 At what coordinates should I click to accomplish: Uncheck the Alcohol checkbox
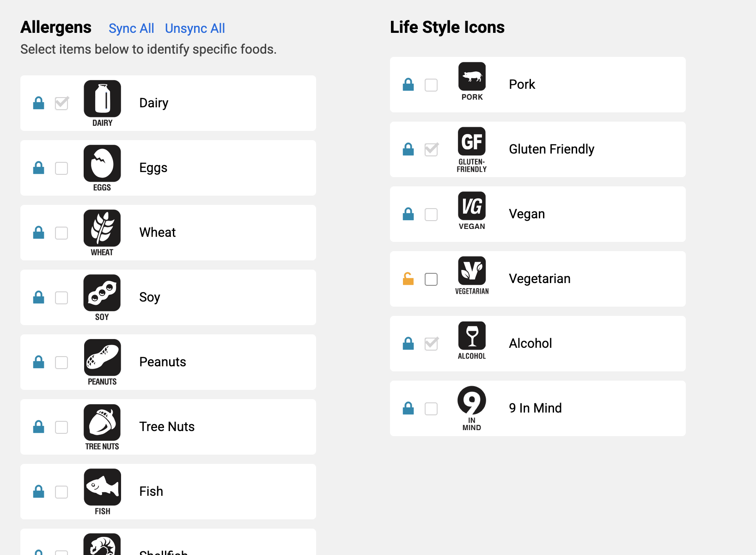pos(431,344)
